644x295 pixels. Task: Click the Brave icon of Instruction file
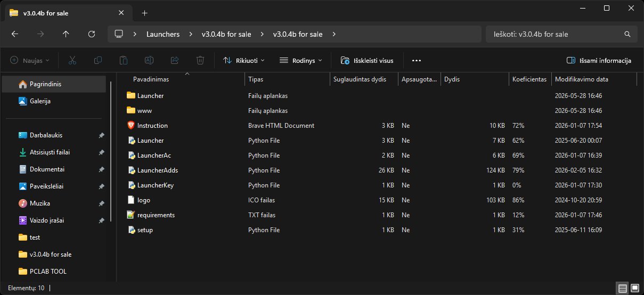[x=131, y=126]
